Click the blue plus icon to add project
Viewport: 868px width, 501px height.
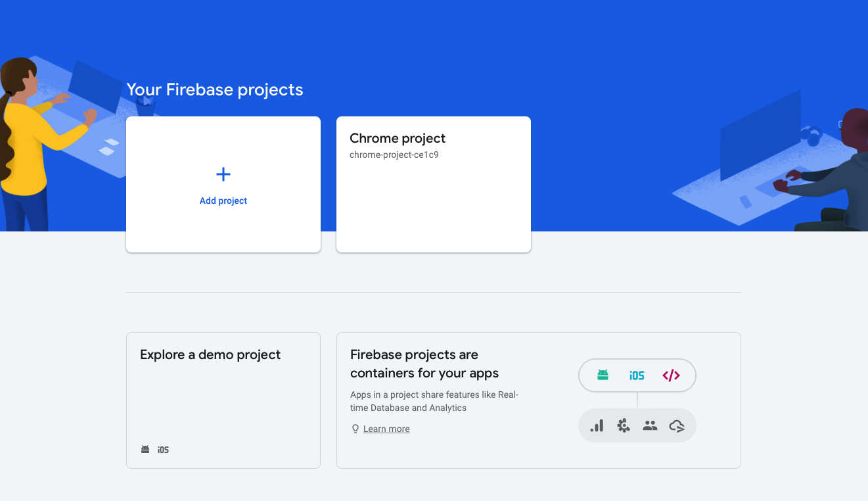pos(223,174)
